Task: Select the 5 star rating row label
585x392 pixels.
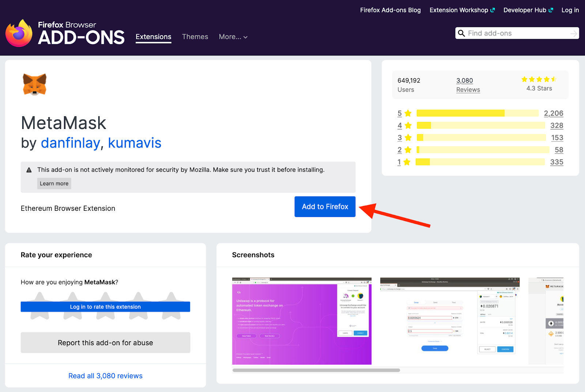Action: point(404,113)
